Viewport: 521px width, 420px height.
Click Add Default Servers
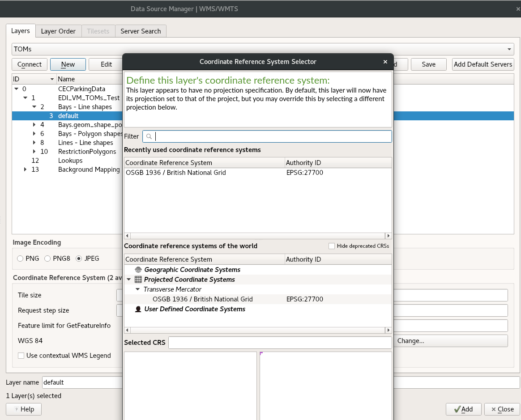click(483, 64)
